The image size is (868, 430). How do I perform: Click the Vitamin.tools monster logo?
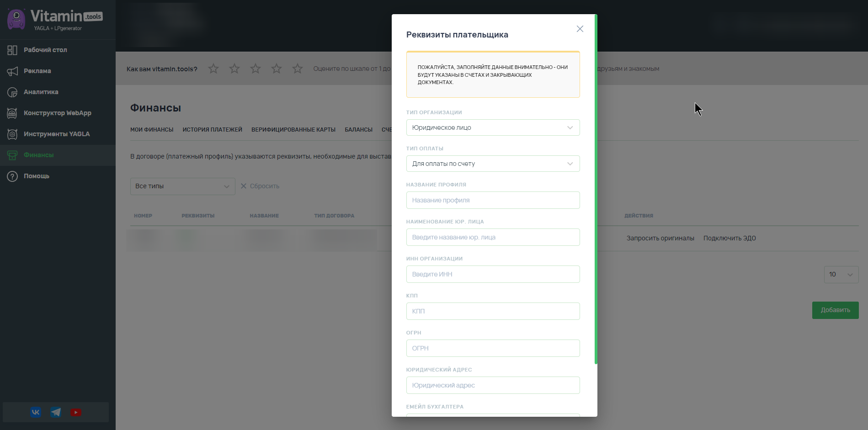click(x=16, y=19)
